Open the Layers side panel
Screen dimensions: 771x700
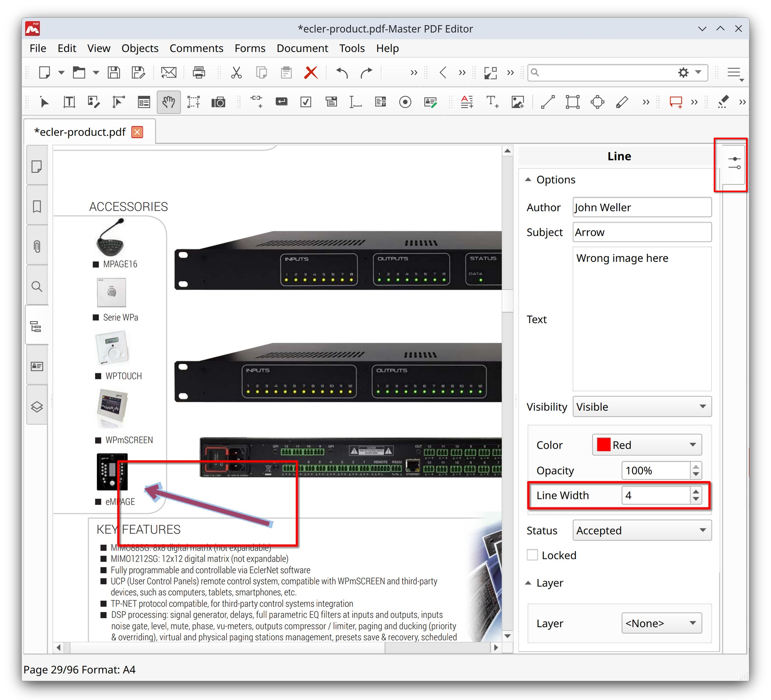point(37,407)
